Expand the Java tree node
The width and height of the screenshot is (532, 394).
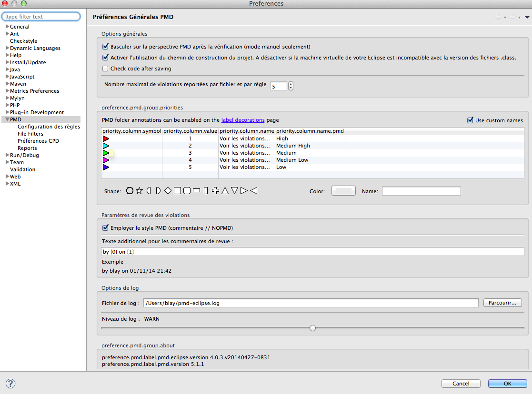[7, 69]
